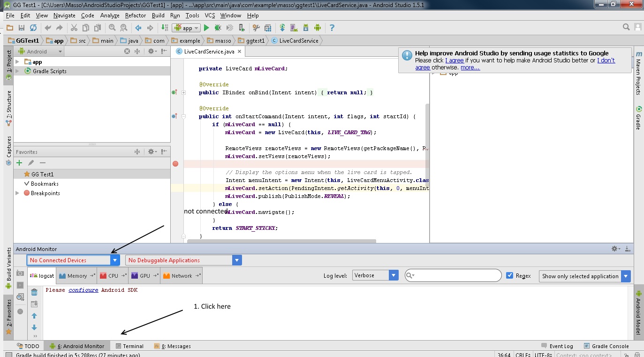Viewport: 644px width, 357px height.
Task: Click the Help question mark icon
Action: [332, 28]
